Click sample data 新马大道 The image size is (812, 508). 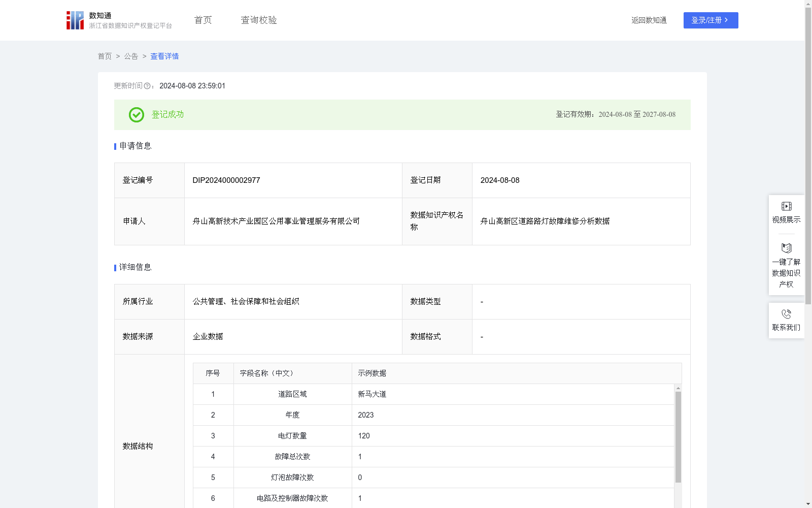372,394
